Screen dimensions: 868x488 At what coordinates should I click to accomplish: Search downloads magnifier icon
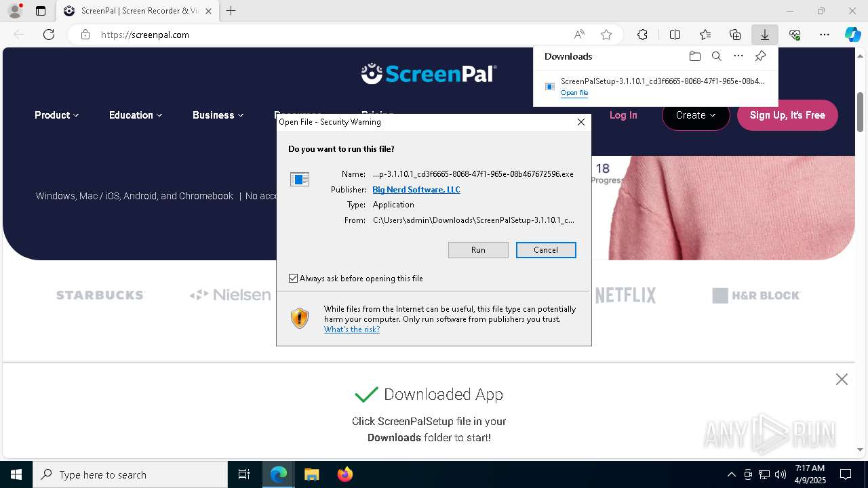coord(716,56)
